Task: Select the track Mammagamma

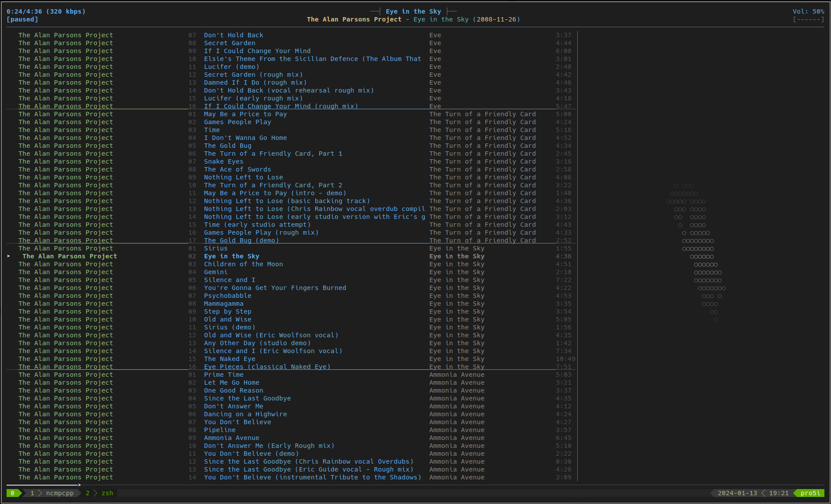Action: [223, 304]
